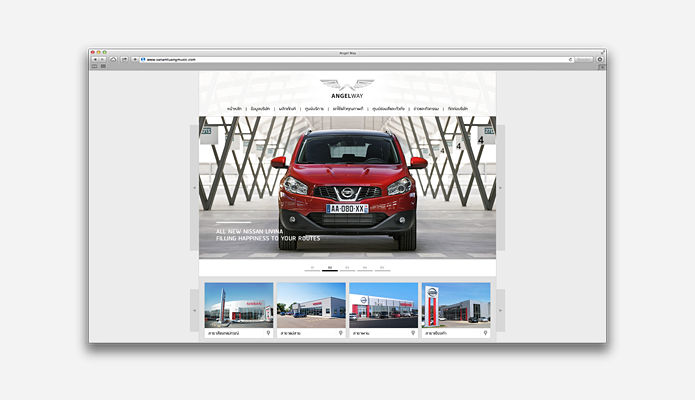Open the bookmarks book icon in the bookmarks bar
This screenshot has height=400, width=695.
pos(94,66)
